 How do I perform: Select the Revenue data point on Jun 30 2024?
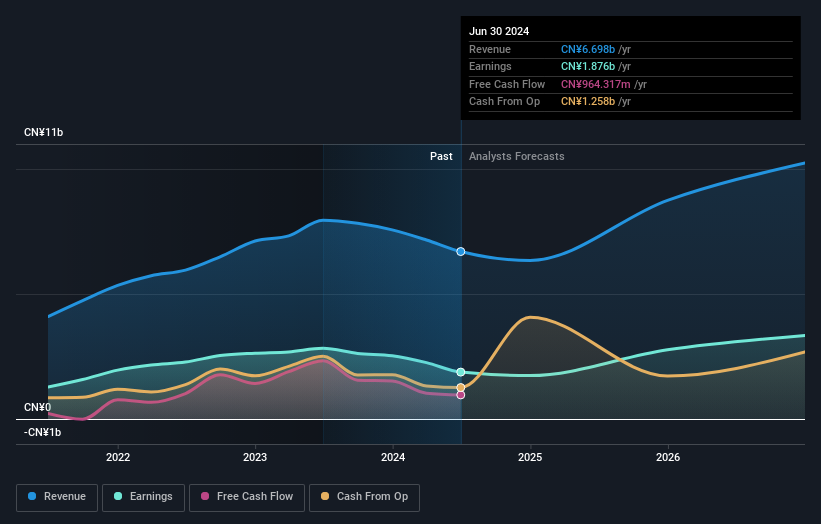[461, 252]
